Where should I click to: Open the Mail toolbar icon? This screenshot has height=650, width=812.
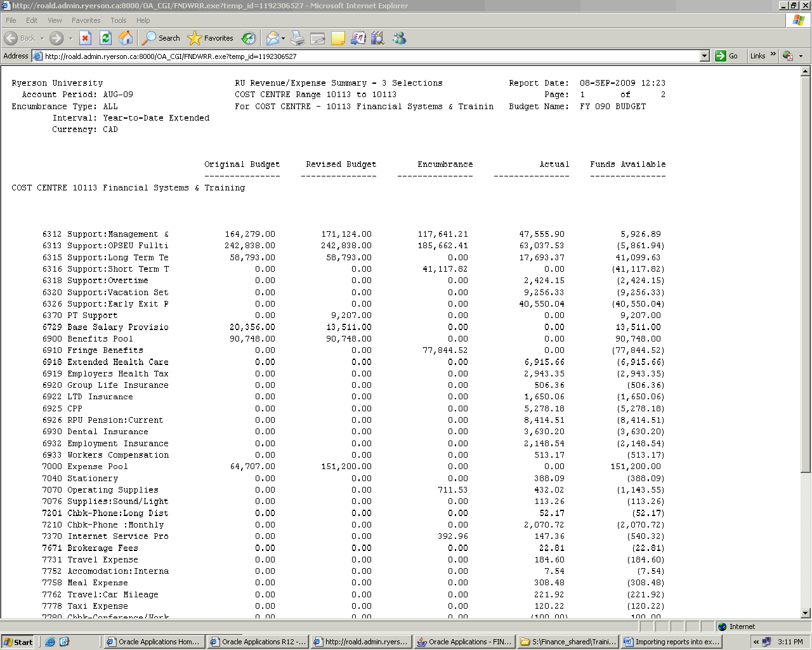[x=272, y=38]
